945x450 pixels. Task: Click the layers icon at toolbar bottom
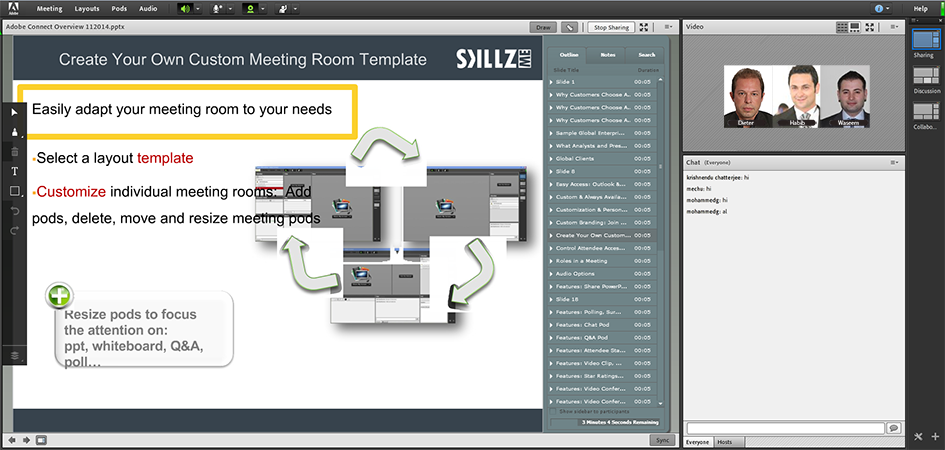click(14, 355)
